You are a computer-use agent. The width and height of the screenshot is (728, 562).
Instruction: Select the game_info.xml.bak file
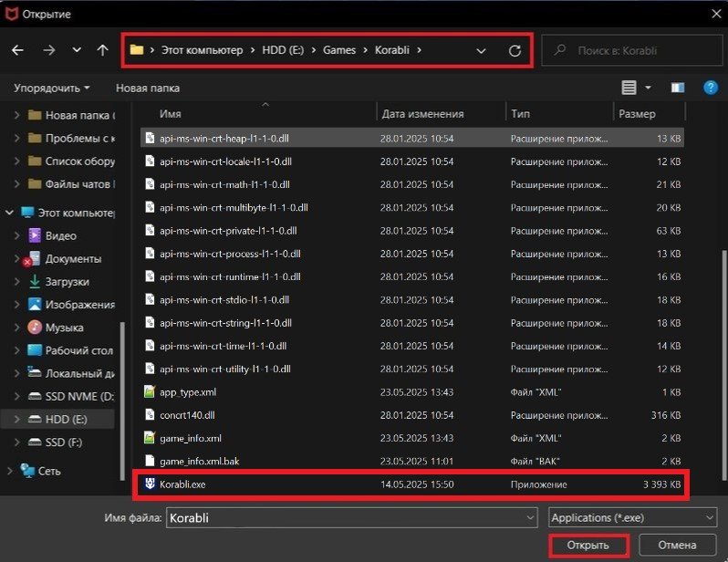click(412, 461)
